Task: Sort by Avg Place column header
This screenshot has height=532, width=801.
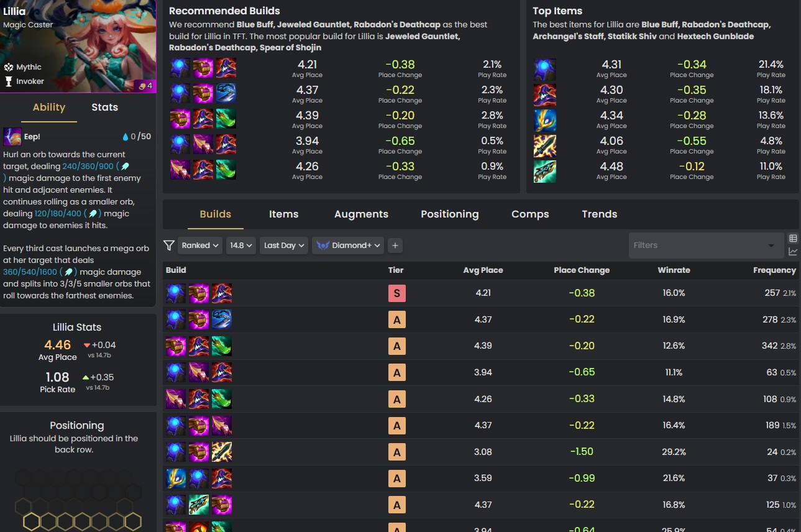Action: point(483,270)
